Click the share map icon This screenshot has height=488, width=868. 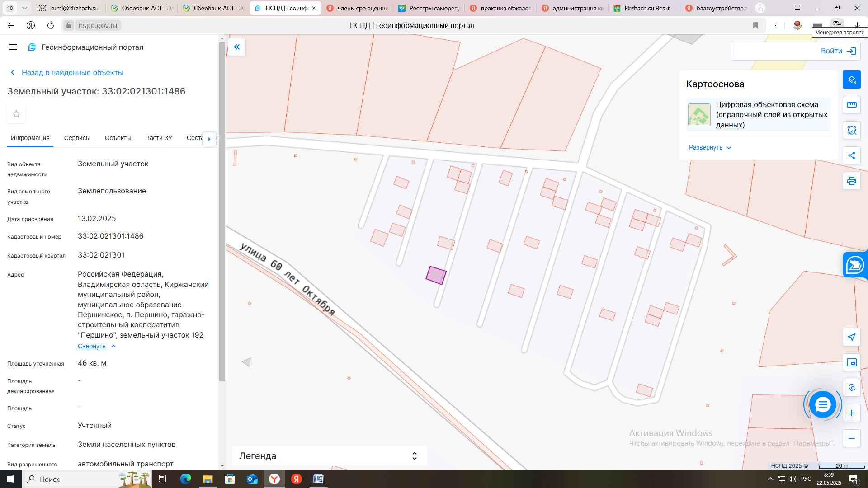851,155
